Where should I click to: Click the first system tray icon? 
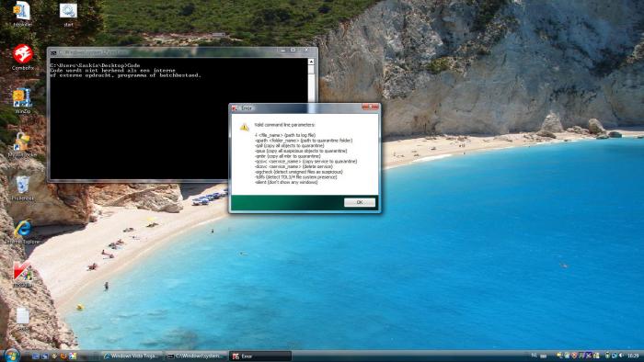(x=559, y=356)
